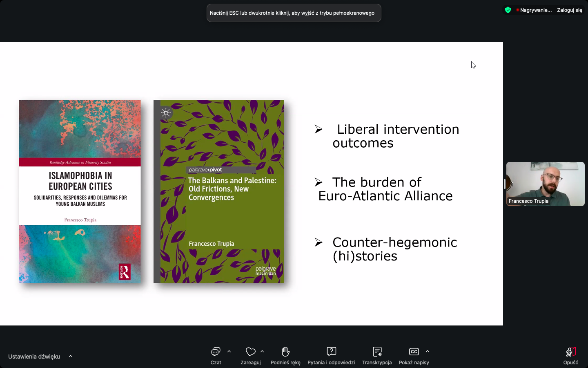Click the Springer sun emblem on green cover
Image resolution: width=588 pixels, height=368 pixels.
pos(166,113)
